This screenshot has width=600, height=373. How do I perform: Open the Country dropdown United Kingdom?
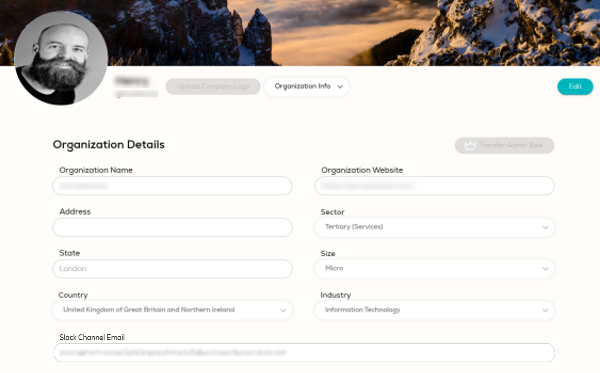coord(172,310)
